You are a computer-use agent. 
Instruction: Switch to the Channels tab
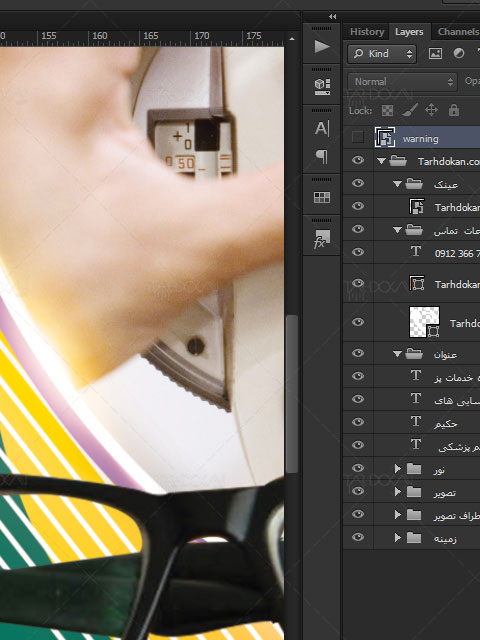[457, 32]
